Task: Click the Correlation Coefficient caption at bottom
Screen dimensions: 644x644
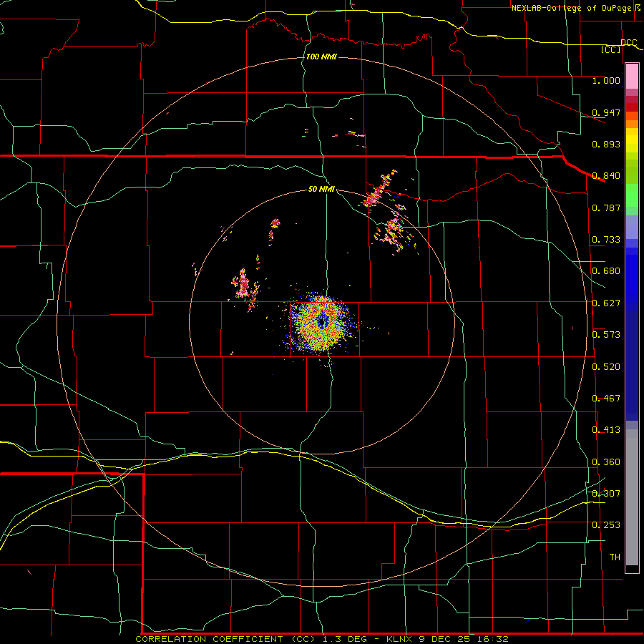Action: point(322,639)
